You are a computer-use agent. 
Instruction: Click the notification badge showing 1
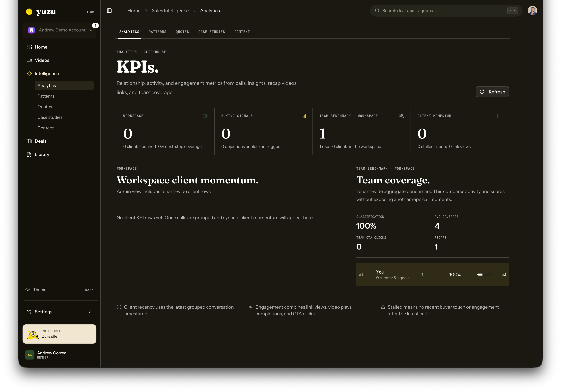pos(95,25)
